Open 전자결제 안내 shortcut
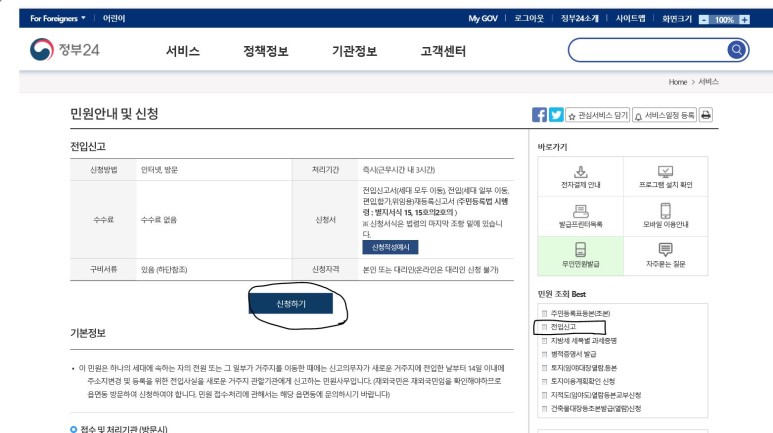Screen dimensions: 773x433 (580, 177)
